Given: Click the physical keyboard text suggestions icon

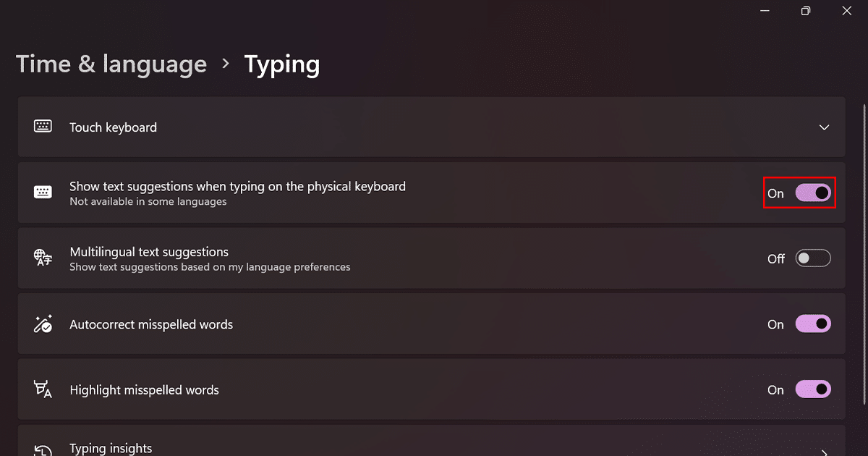Looking at the screenshot, I should (x=43, y=193).
